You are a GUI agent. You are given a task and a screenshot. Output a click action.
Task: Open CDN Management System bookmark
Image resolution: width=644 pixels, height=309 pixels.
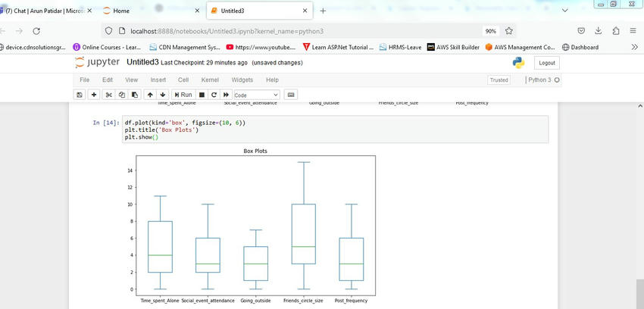(185, 47)
